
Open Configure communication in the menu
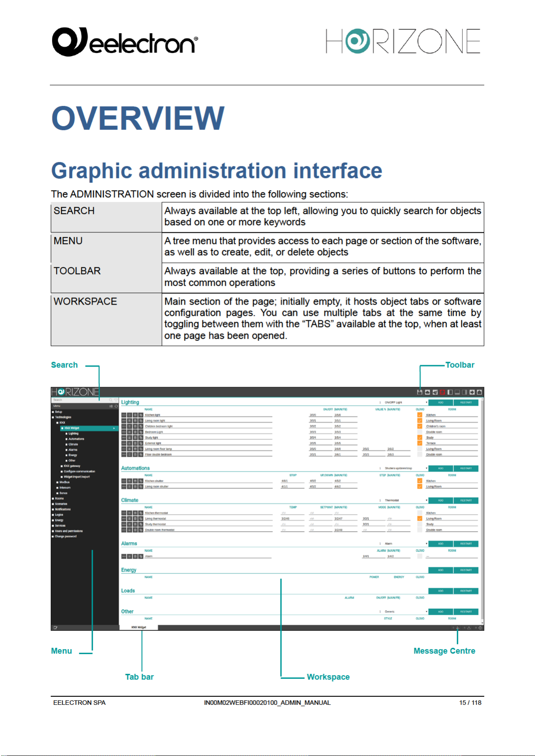(79, 472)
